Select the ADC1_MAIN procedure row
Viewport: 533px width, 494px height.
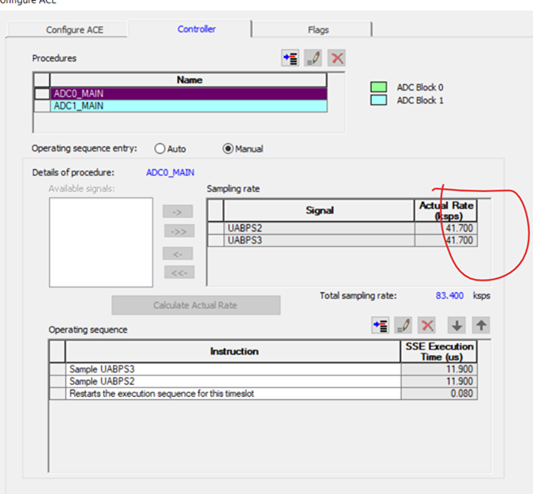(x=189, y=106)
